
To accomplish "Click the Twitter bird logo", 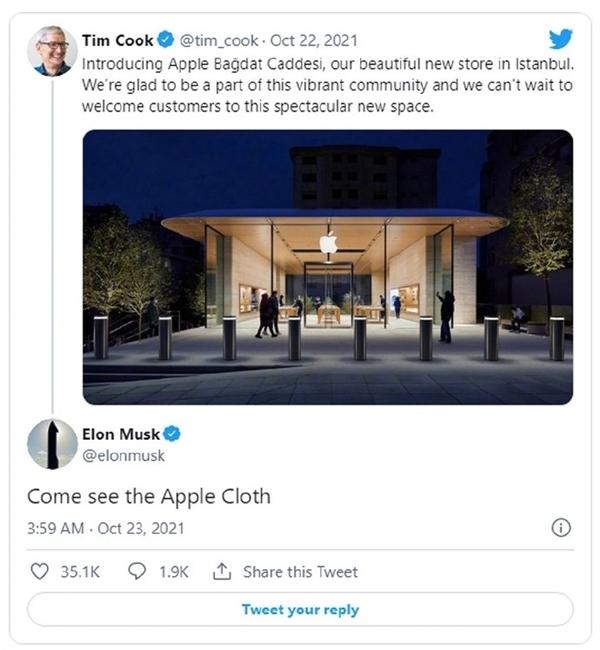I will (x=560, y=39).
